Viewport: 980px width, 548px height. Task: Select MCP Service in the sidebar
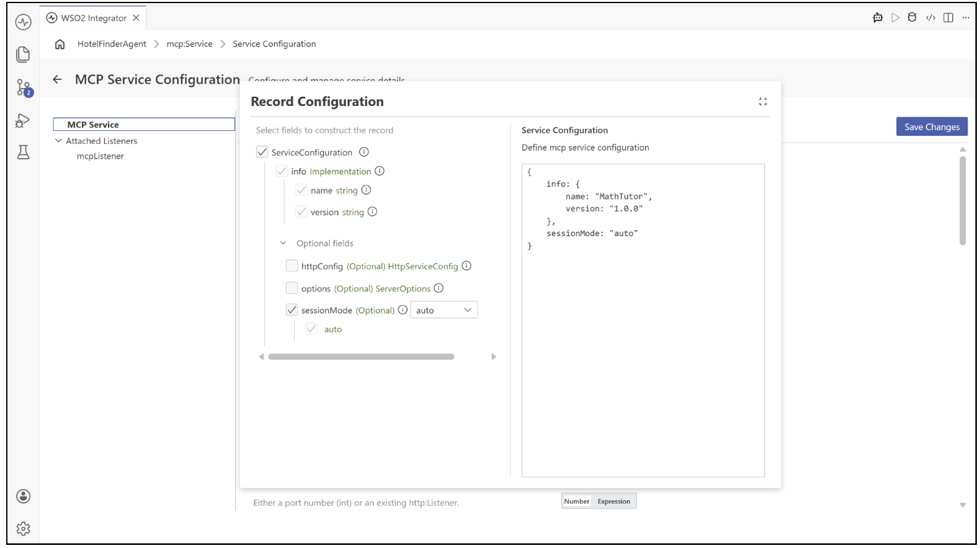144,125
